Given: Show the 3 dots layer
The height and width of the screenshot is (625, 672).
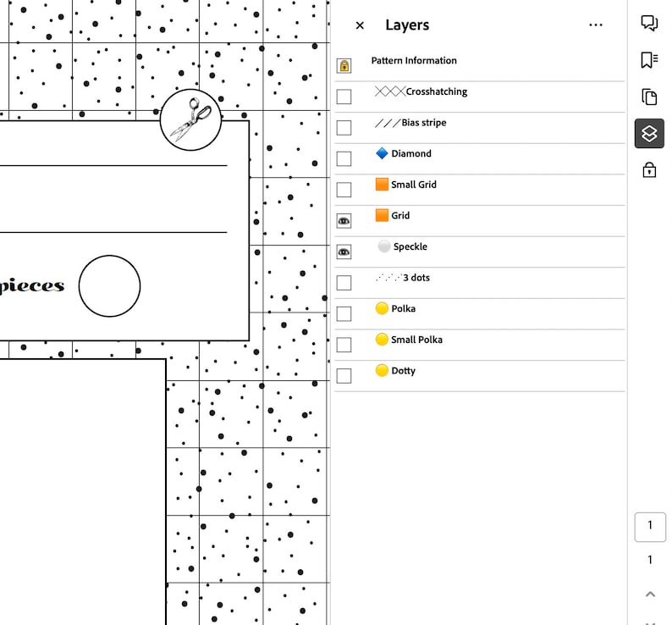Looking at the screenshot, I should pyautogui.click(x=344, y=283).
